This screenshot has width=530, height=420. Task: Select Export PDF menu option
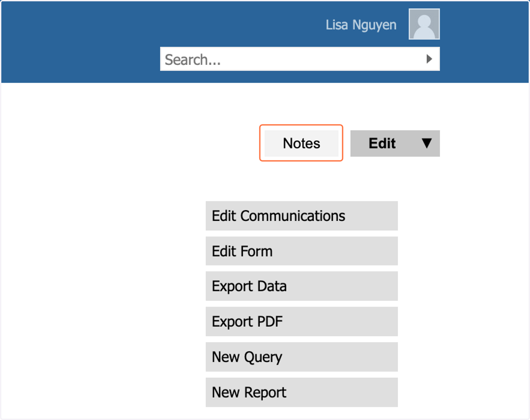point(302,322)
